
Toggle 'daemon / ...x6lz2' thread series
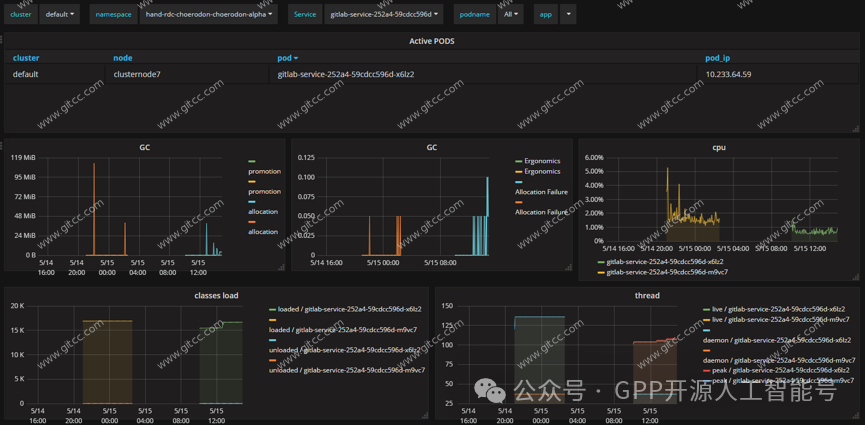777,340
